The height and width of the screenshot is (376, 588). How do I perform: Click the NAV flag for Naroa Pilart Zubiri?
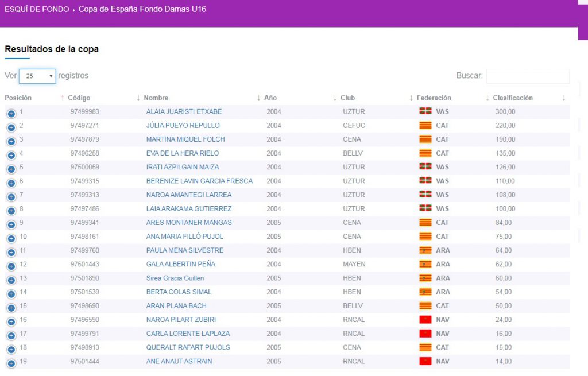425,319
